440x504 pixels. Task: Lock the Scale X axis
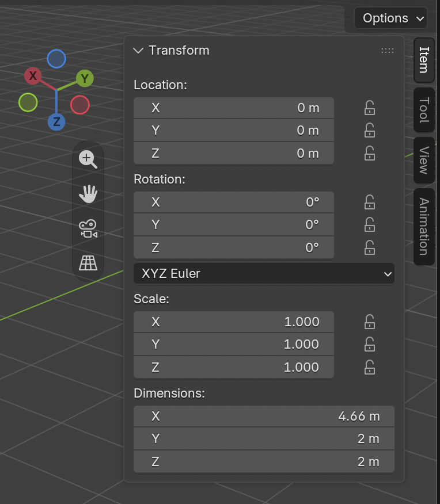(370, 322)
